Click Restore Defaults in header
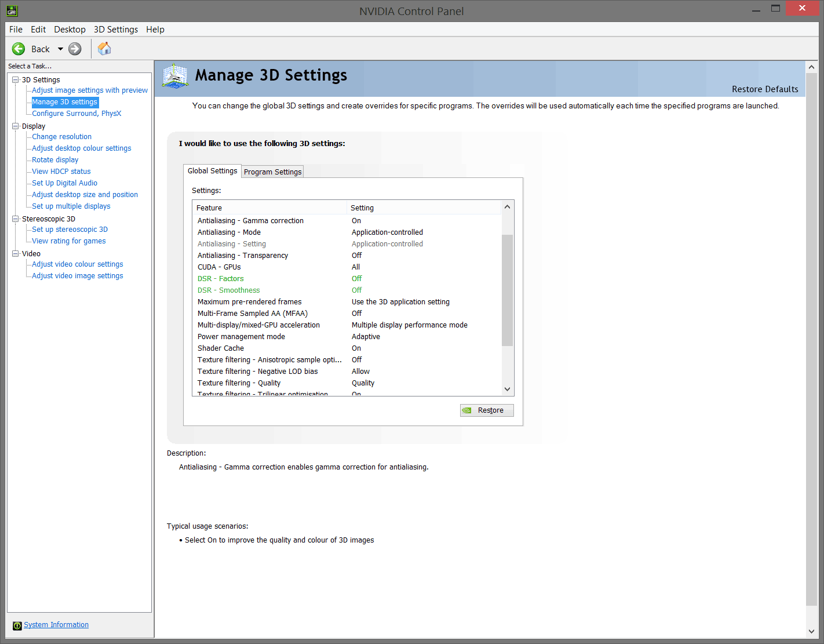Image resolution: width=824 pixels, height=644 pixels. [x=765, y=89]
